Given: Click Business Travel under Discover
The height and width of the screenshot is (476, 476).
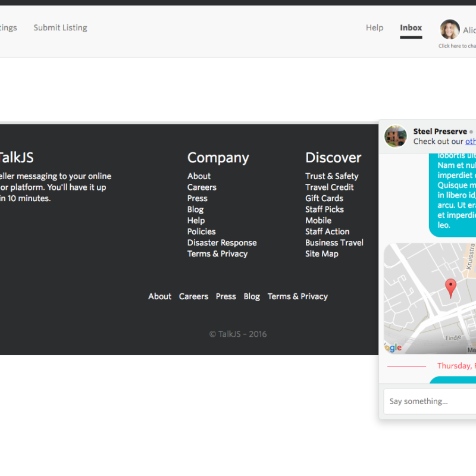Looking at the screenshot, I should [334, 243].
